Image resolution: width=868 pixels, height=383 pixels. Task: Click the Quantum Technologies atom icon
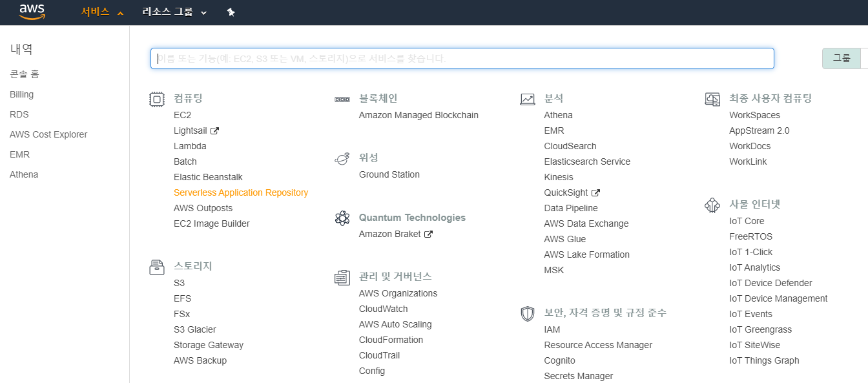click(x=342, y=218)
